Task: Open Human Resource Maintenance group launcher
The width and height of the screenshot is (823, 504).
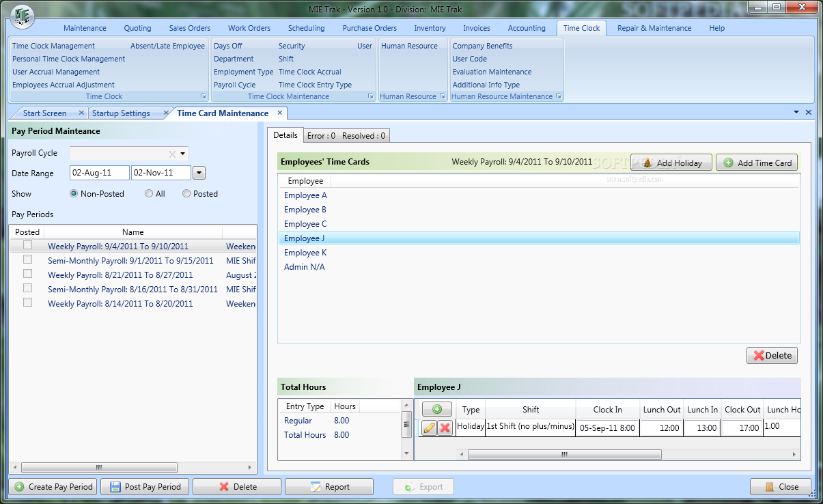Action: click(559, 97)
